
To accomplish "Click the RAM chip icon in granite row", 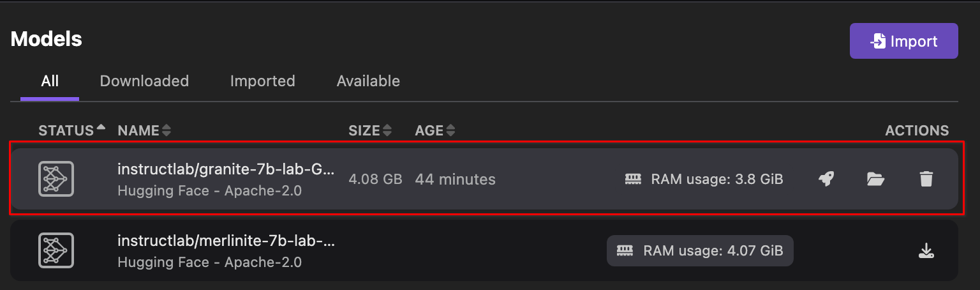I will (633, 179).
